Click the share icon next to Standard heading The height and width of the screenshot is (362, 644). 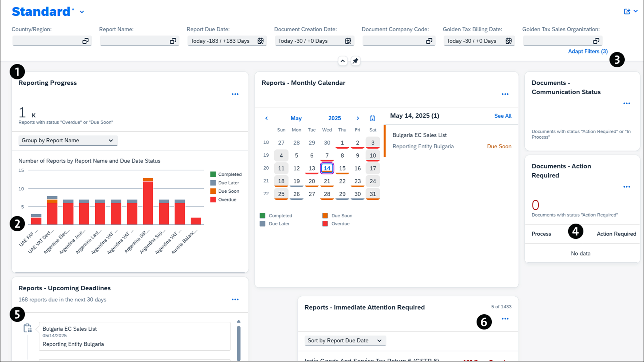click(x=627, y=11)
